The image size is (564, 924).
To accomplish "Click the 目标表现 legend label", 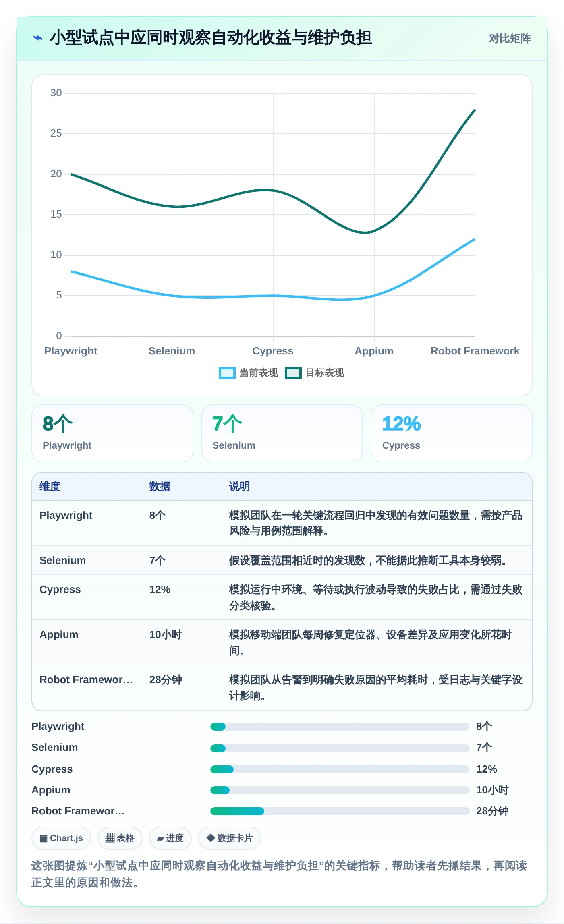I will click(x=325, y=373).
